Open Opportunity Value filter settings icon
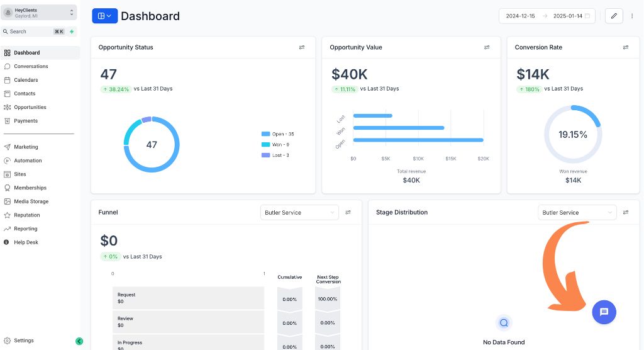 coord(487,47)
